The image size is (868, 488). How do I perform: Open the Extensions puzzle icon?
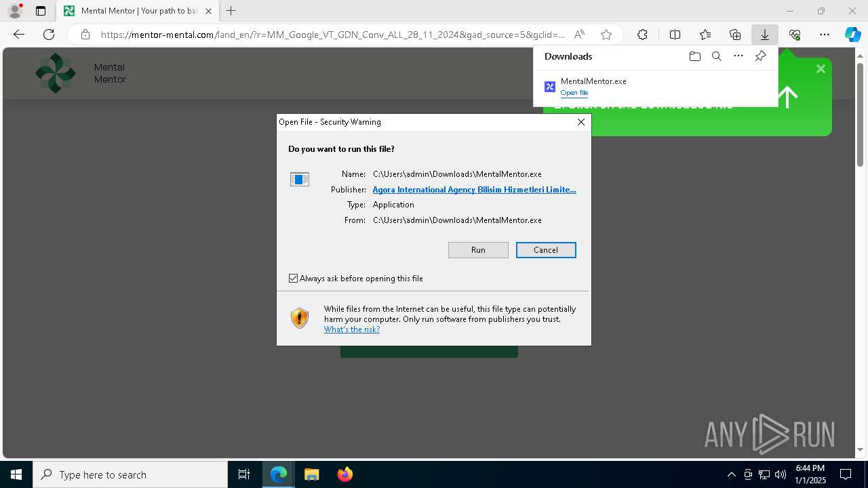642,35
